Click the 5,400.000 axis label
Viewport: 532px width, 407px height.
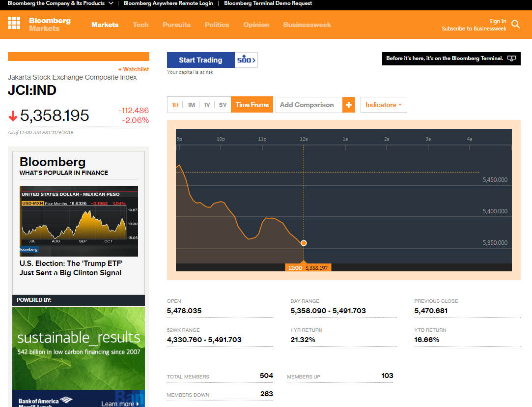click(x=495, y=211)
